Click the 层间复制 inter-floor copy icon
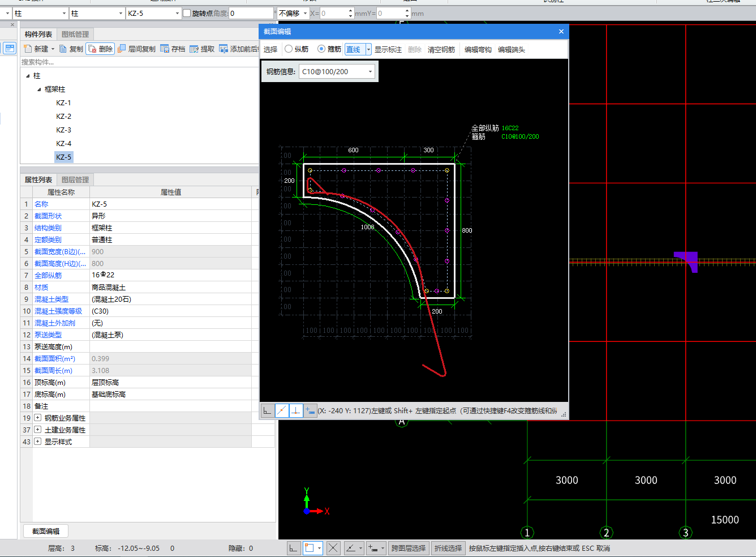 click(x=122, y=49)
